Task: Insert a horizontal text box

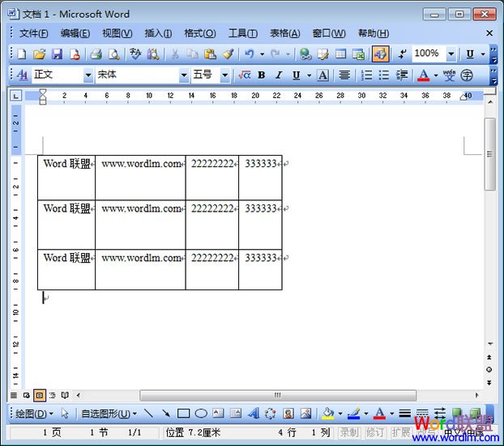Action: click(218, 413)
